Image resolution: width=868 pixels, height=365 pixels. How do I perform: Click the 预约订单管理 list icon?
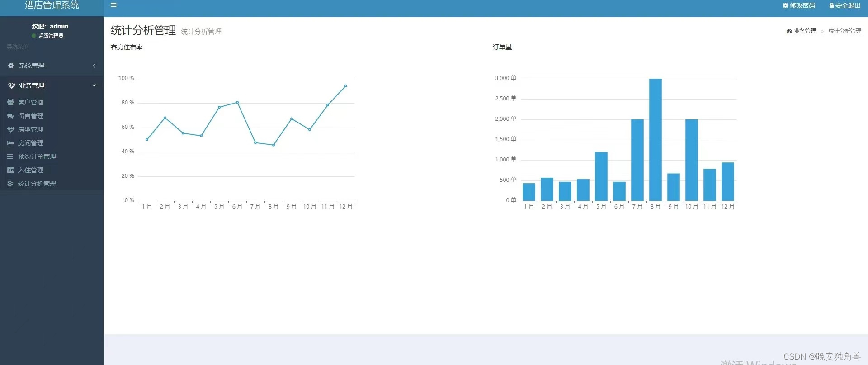coord(10,156)
